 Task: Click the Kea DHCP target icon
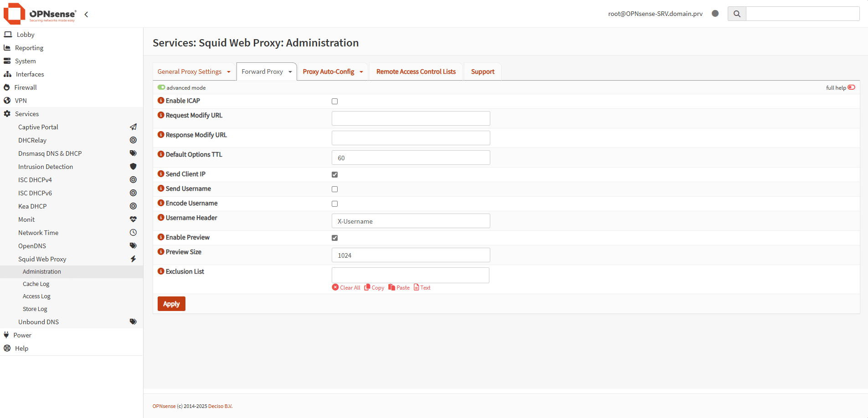click(x=133, y=206)
